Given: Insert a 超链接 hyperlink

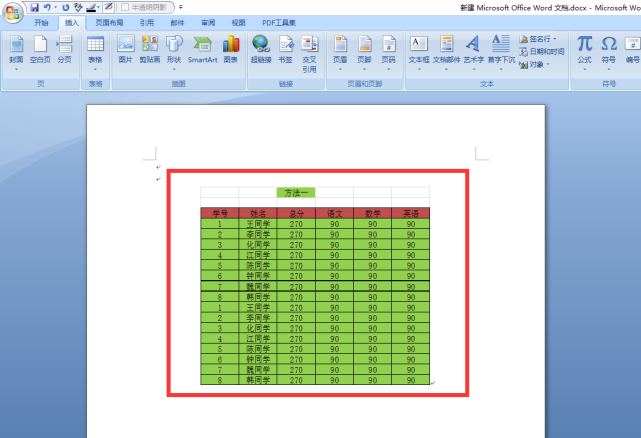Looking at the screenshot, I should [261, 50].
